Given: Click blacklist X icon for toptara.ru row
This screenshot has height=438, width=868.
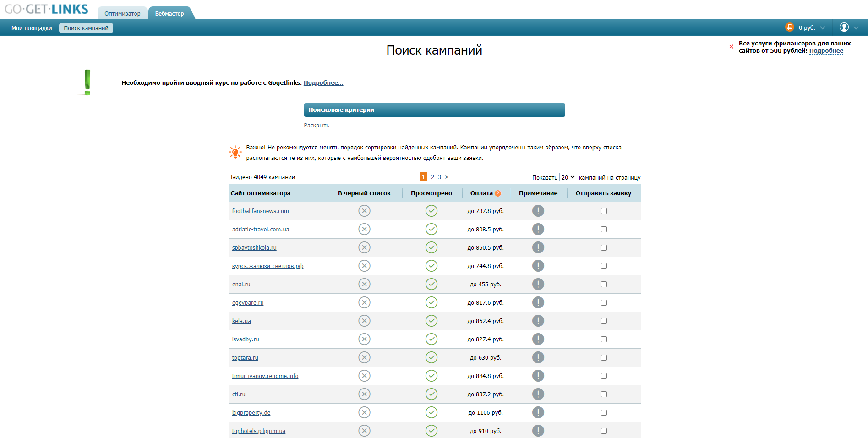Looking at the screenshot, I should (x=364, y=357).
